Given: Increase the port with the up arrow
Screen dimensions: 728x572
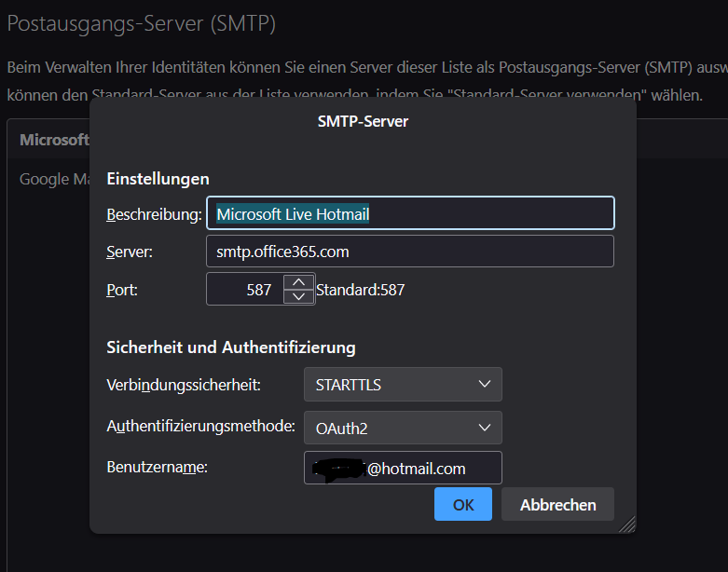Looking at the screenshot, I should tap(297, 282).
